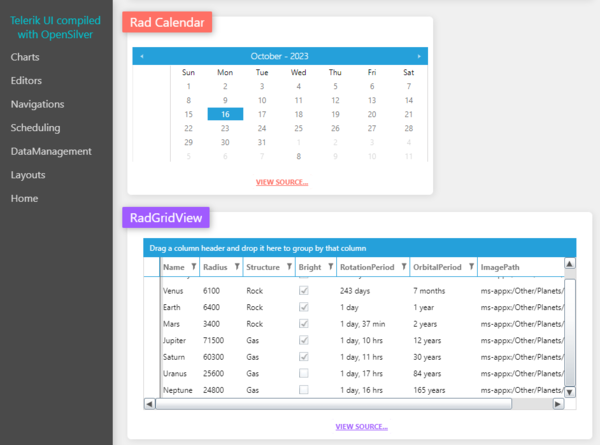Enable Bright checkbox for Neptune
Viewport: 600px width, 445px height.
coord(304,390)
